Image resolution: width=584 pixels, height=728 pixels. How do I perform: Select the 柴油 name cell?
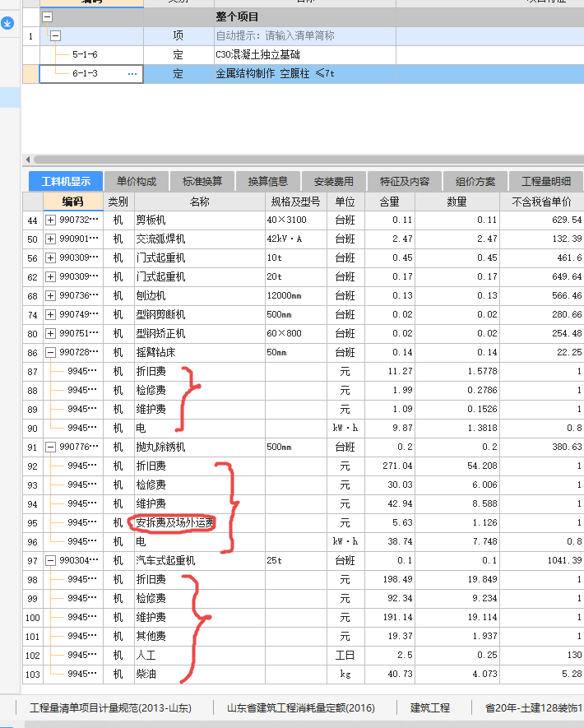pos(200,675)
